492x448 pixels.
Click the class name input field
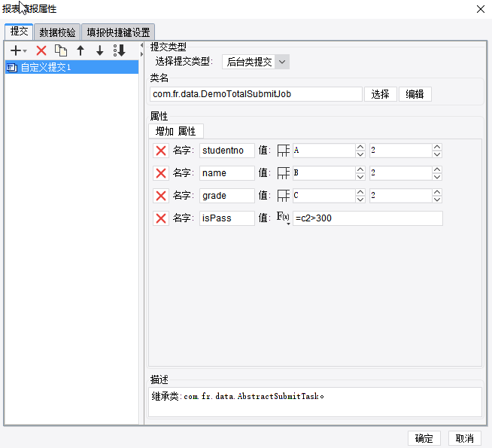pos(256,94)
